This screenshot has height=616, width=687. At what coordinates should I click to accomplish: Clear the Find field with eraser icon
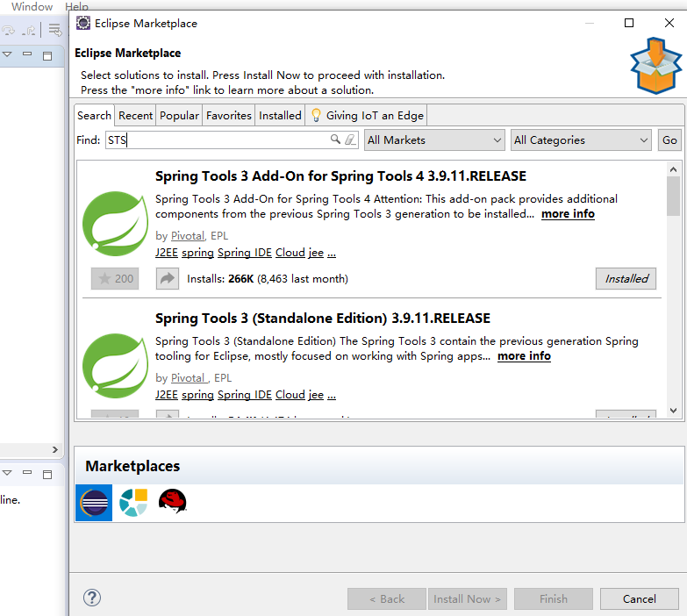point(349,140)
